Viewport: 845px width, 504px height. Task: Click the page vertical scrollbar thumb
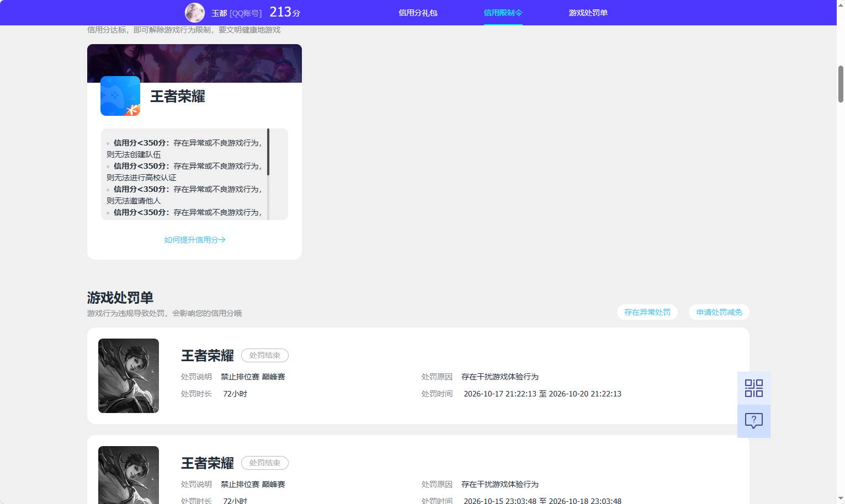[841, 84]
